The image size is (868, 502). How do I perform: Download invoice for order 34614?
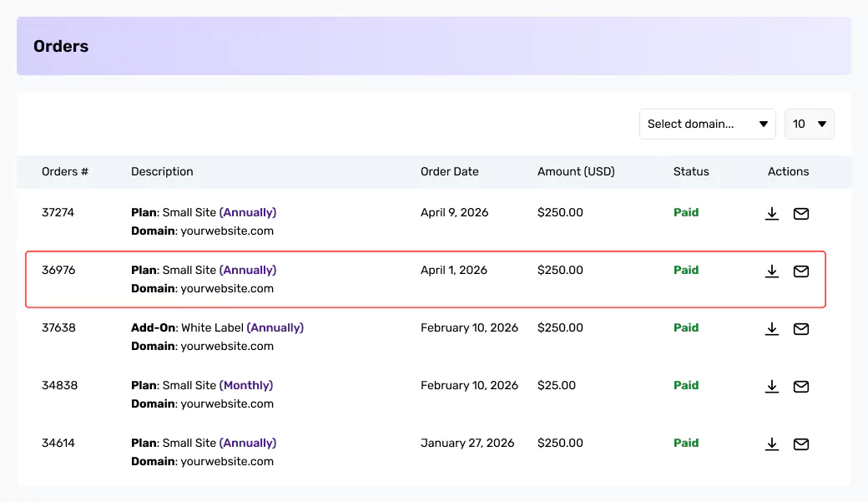coord(772,444)
